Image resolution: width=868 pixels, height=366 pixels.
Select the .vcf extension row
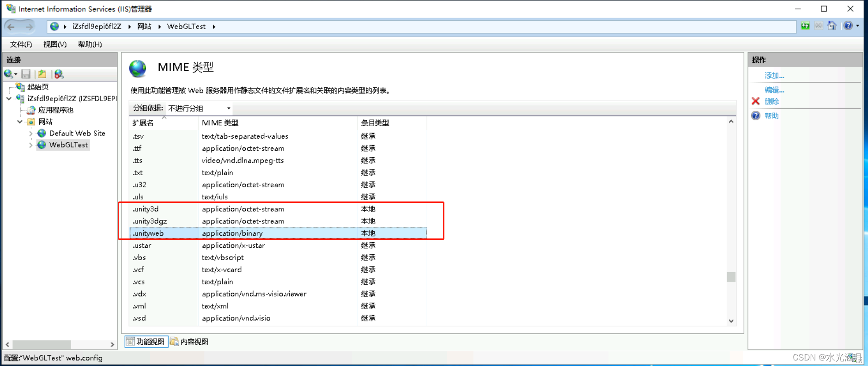point(278,269)
